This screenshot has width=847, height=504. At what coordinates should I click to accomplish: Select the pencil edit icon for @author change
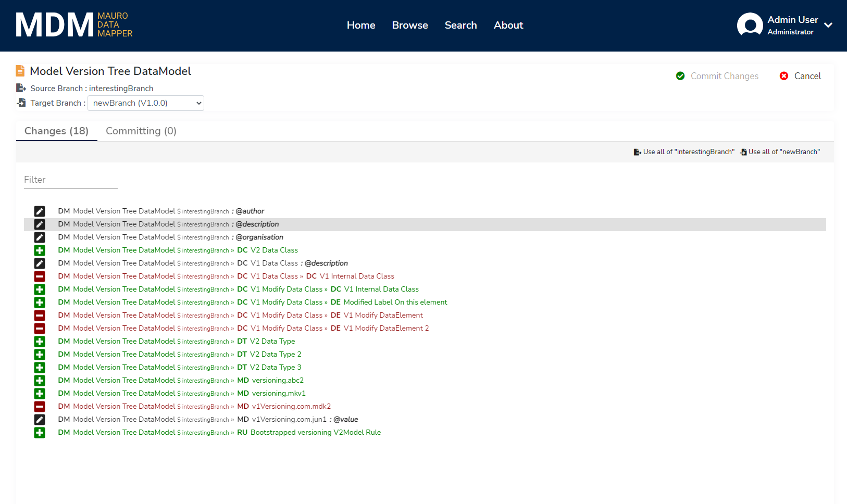[40, 211]
